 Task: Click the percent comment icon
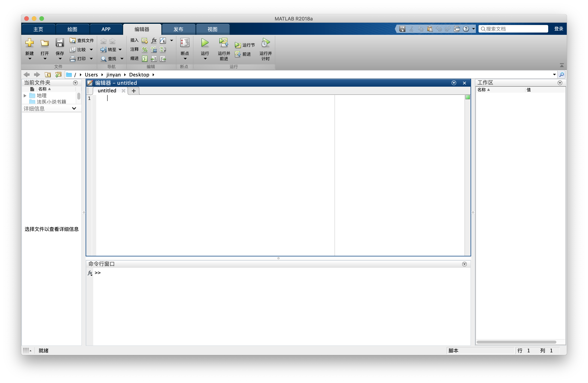pyautogui.click(x=145, y=50)
